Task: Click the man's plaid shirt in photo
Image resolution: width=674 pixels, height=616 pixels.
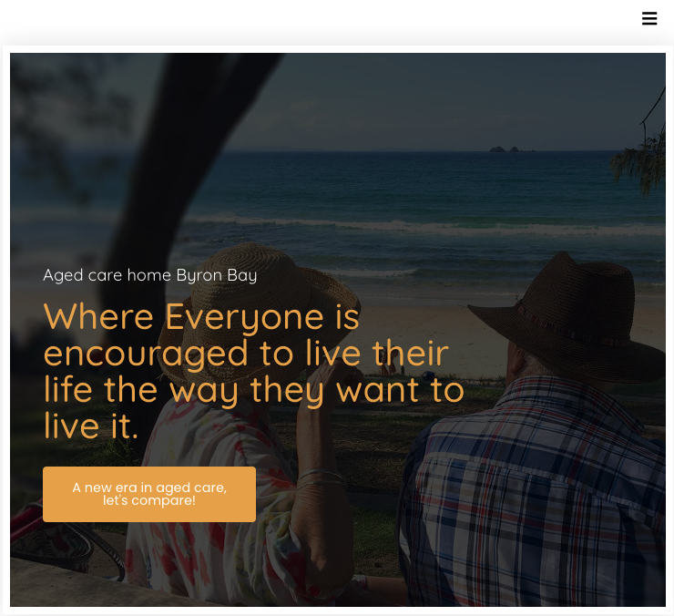Action: 533,495
